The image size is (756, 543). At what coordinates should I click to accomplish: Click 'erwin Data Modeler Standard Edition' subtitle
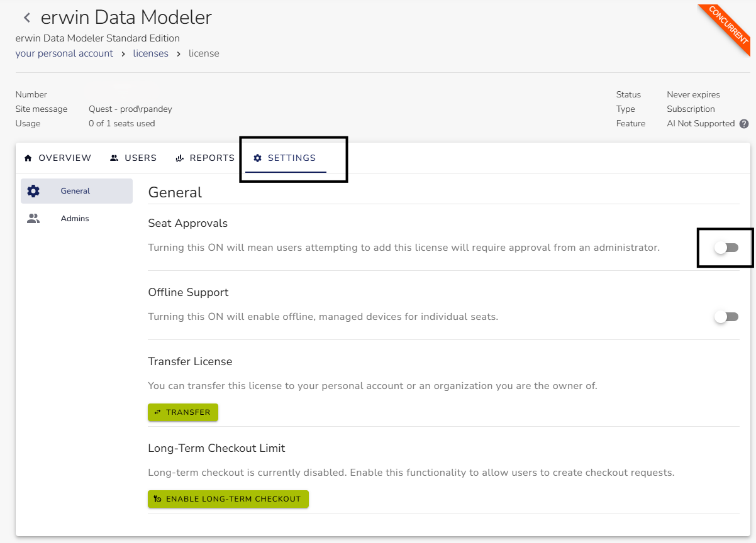pyautogui.click(x=97, y=38)
